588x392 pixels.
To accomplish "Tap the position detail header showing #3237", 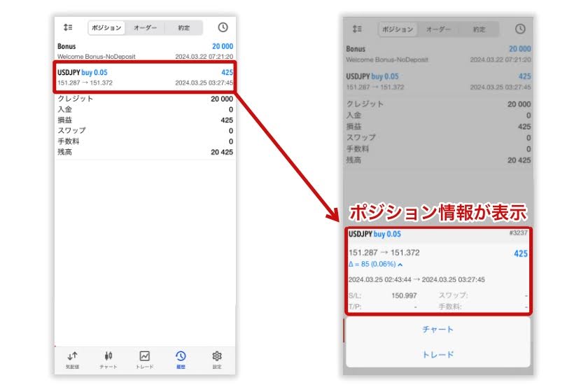I will click(x=437, y=234).
